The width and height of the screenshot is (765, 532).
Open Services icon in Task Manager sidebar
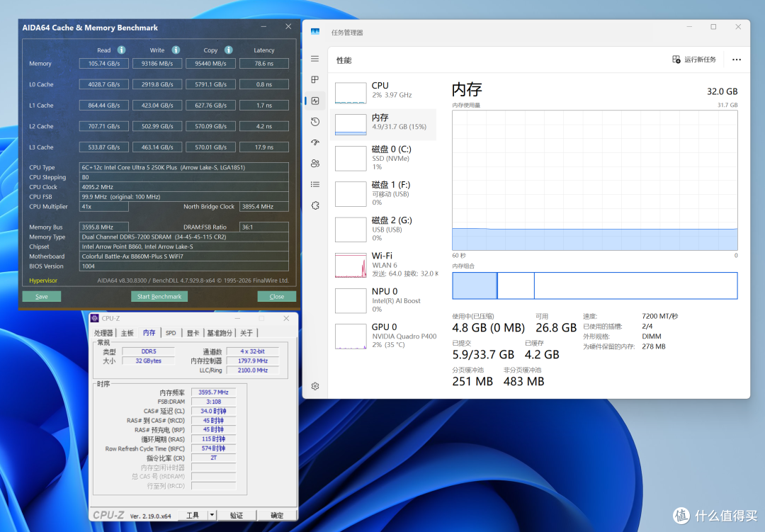click(x=315, y=205)
